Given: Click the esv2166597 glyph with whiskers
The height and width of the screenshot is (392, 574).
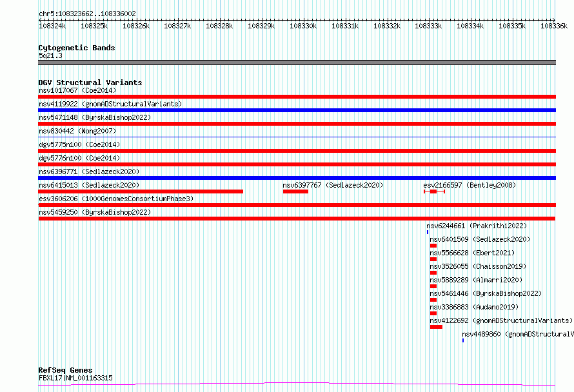Looking at the screenshot, I should (434, 191).
